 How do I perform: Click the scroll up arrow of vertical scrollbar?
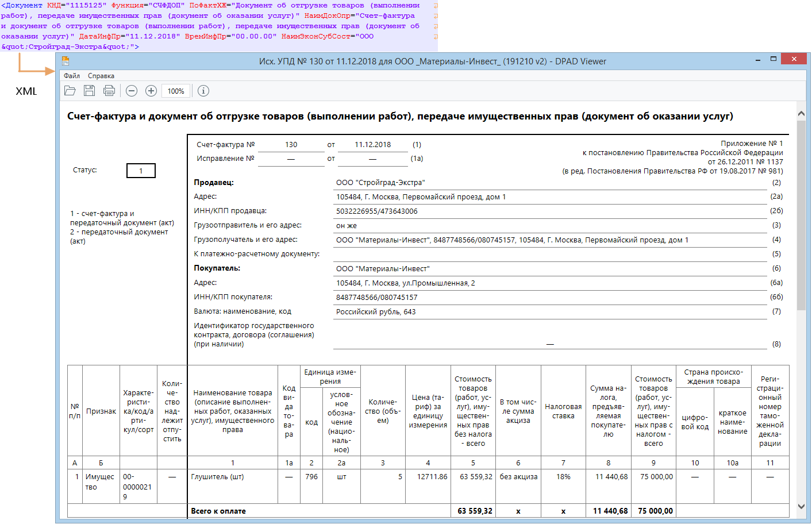coord(802,114)
